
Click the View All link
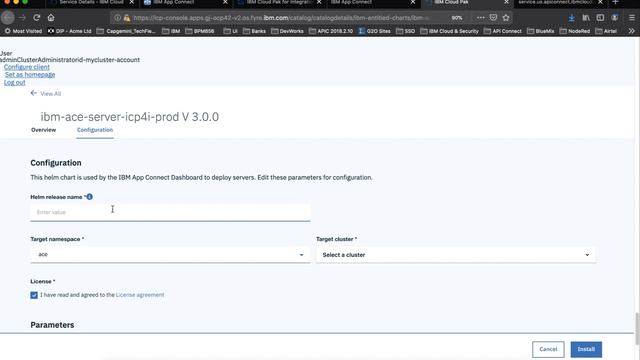(x=51, y=93)
